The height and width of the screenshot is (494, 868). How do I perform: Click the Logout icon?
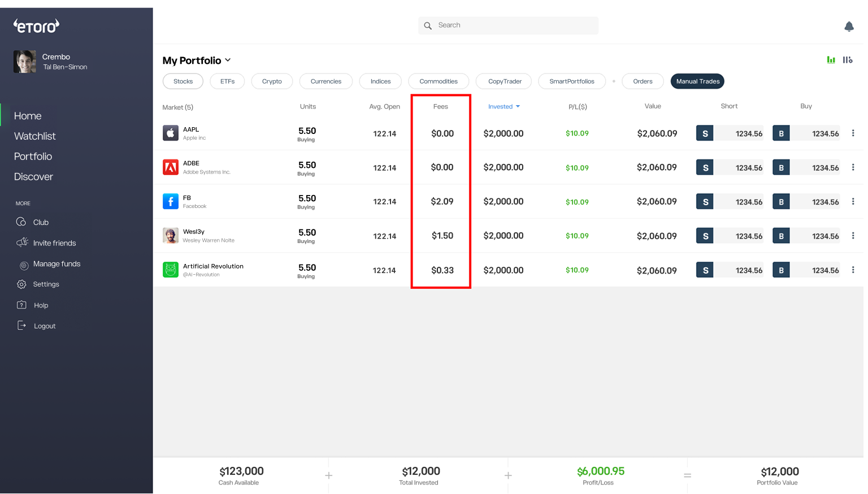point(21,325)
